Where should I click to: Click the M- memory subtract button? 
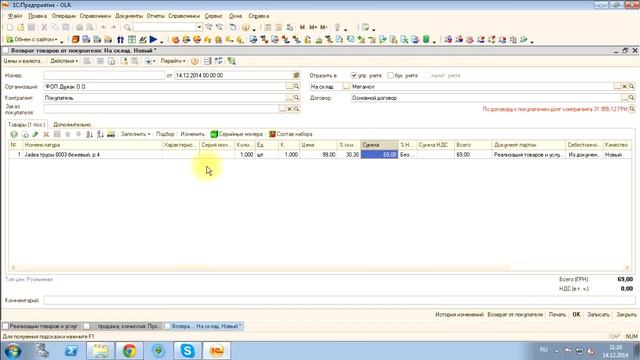click(324, 27)
